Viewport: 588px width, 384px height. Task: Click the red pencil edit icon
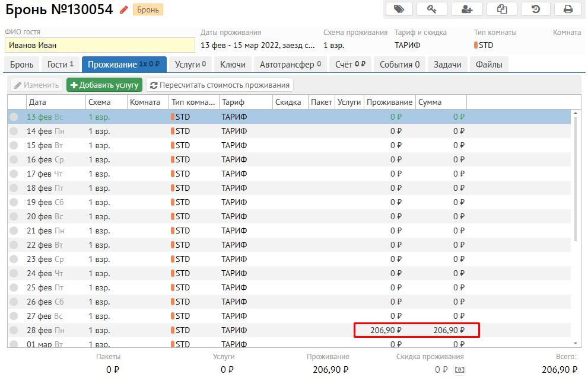(x=123, y=9)
